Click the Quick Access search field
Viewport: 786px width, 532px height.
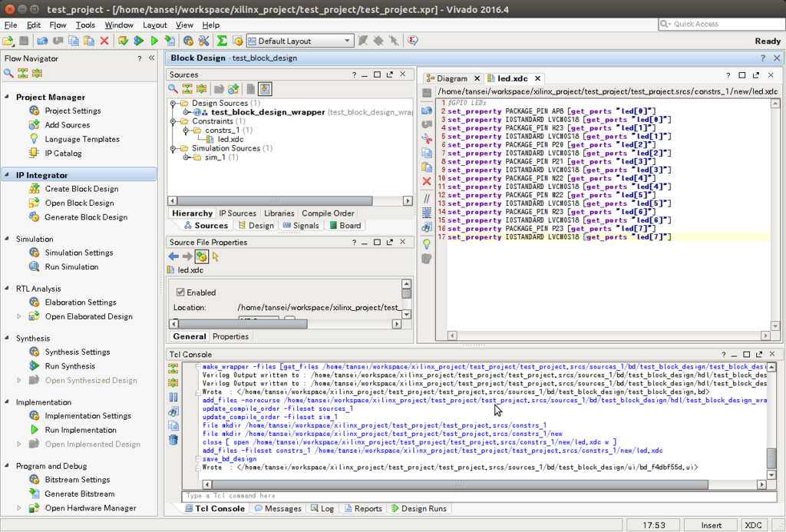tap(722, 24)
